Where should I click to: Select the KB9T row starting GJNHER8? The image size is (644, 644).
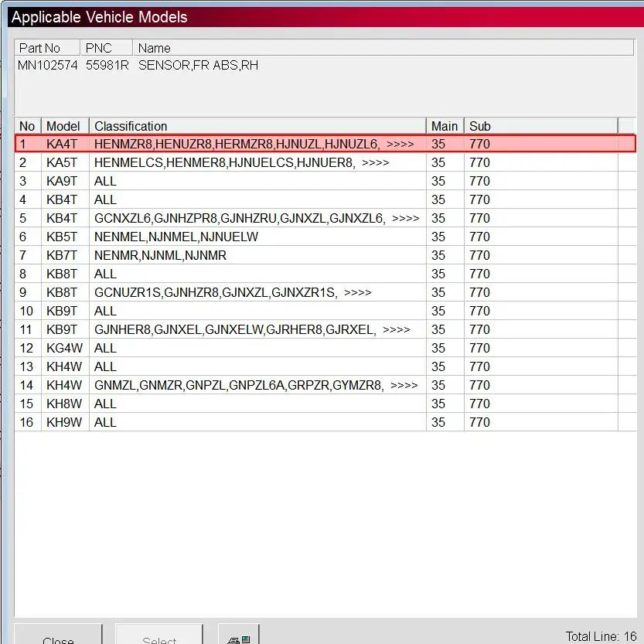coord(325,329)
